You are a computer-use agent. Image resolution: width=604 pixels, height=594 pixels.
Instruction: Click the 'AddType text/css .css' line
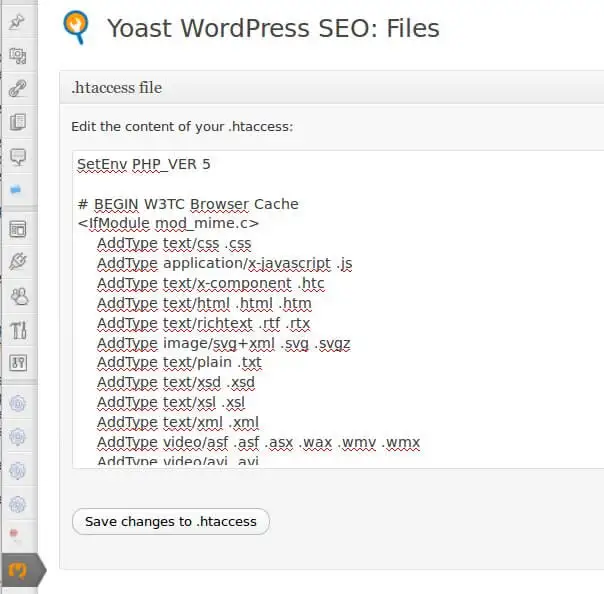pyautogui.click(x=174, y=243)
